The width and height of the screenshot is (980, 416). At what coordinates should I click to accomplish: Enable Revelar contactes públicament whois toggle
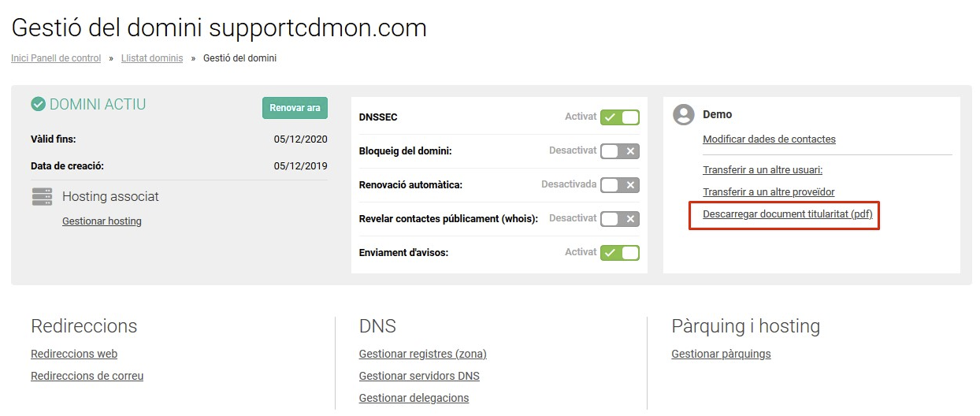[x=619, y=219]
